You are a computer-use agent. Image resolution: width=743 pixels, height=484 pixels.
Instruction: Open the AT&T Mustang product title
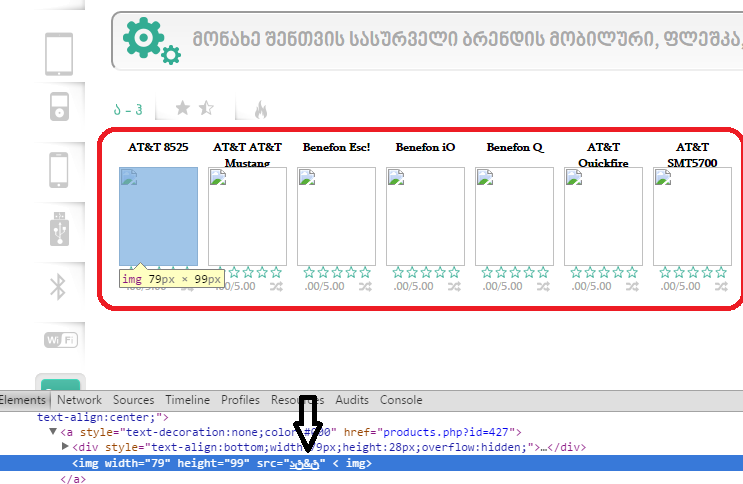[247, 155]
